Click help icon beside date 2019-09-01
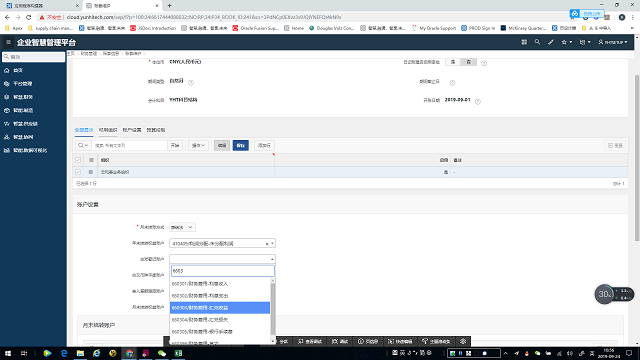This screenshot has height=360, width=640. [478, 101]
